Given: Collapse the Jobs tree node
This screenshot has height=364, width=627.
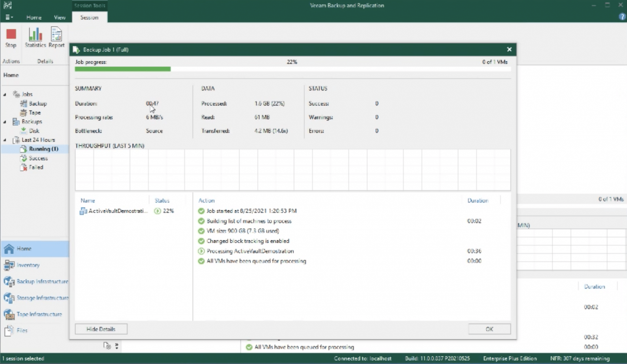Looking at the screenshot, I should (5, 95).
